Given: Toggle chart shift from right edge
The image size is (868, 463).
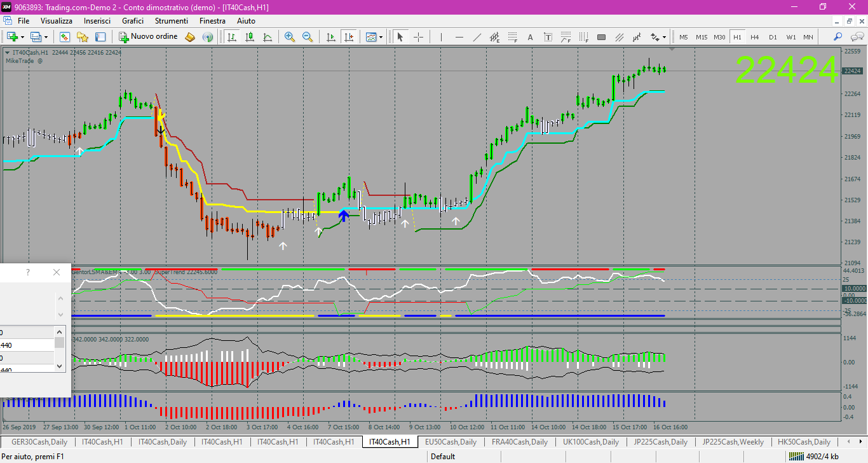Looking at the screenshot, I should pos(348,37).
